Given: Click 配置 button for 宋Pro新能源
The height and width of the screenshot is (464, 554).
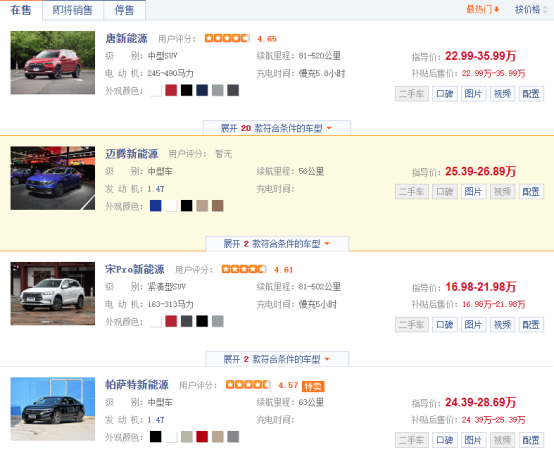Looking at the screenshot, I should (531, 325).
